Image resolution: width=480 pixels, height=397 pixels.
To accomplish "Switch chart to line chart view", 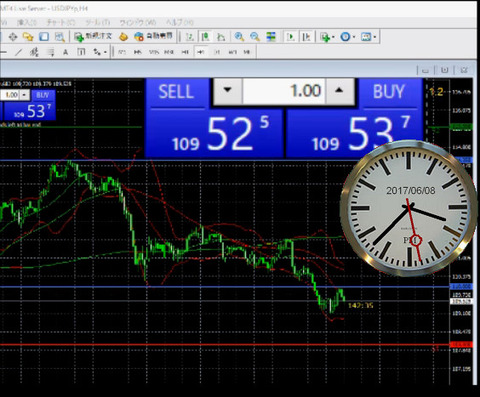I will [221, 36].
